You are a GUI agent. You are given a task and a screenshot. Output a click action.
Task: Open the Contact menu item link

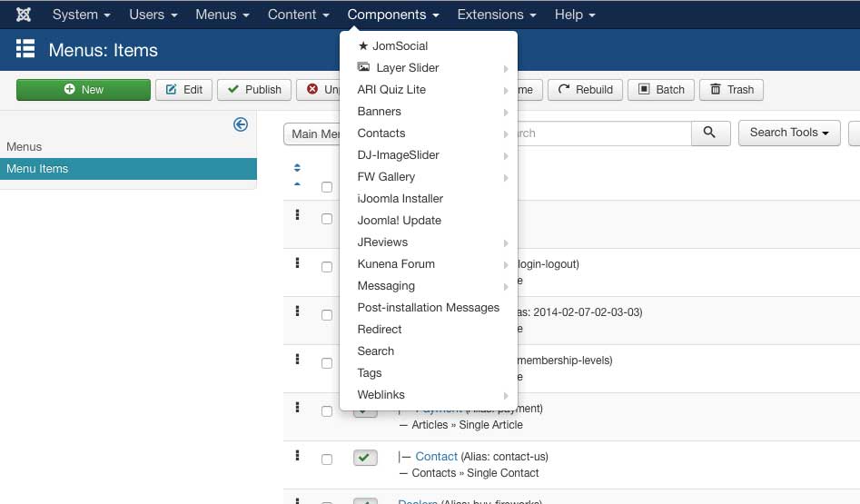click(x=436, y=457)
